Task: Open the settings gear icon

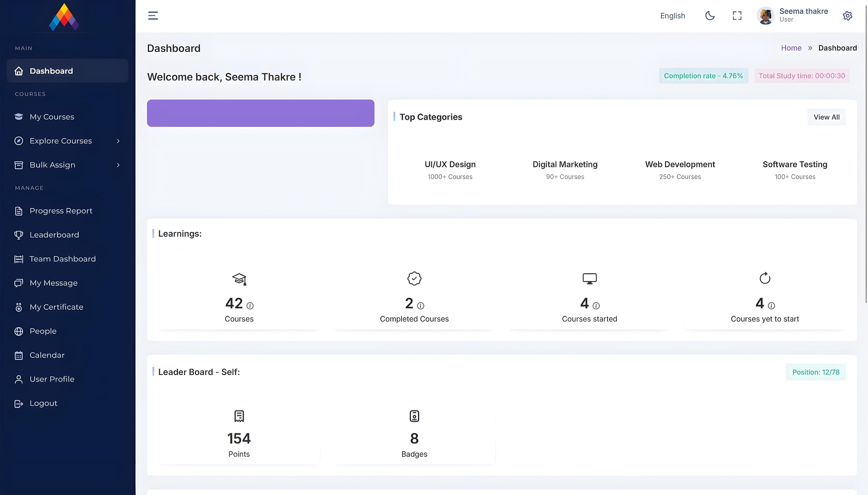Action: tap(847, 16)
